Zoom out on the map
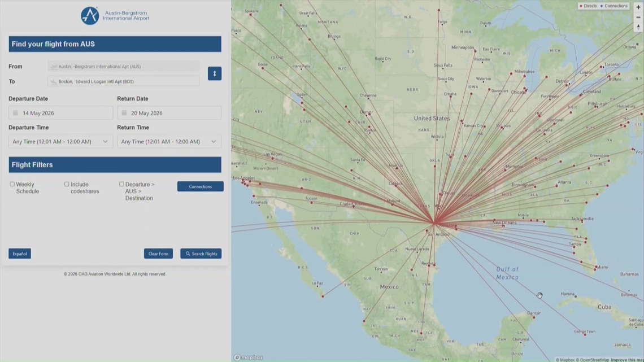The height and width of the screenshot is (362, 644). [x=638, y=18]
